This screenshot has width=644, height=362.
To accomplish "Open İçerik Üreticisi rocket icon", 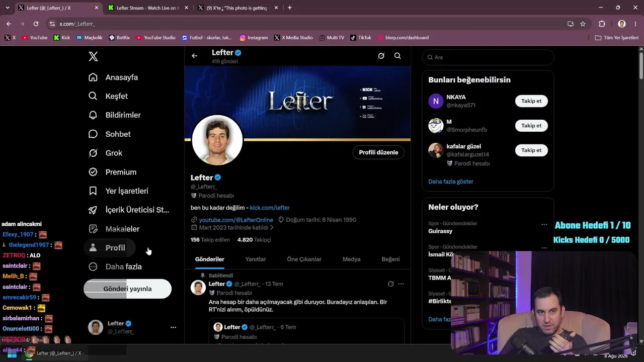I will [93, 210].
